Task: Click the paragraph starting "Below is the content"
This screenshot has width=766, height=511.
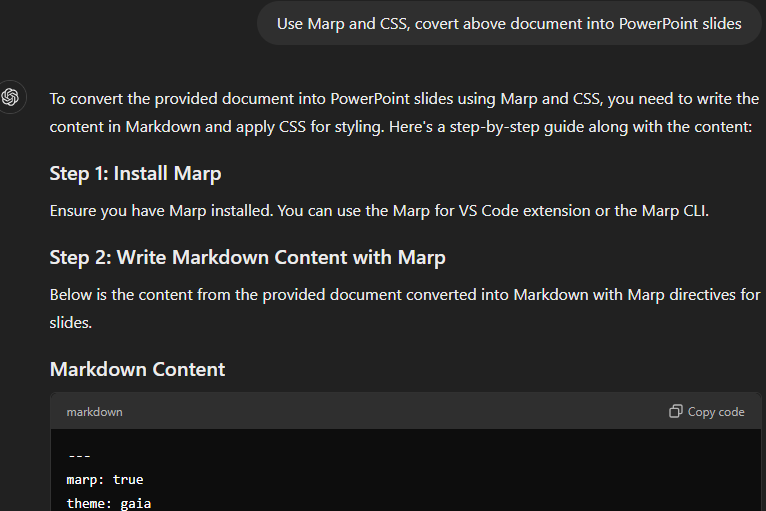Action: tap(405, 308)
